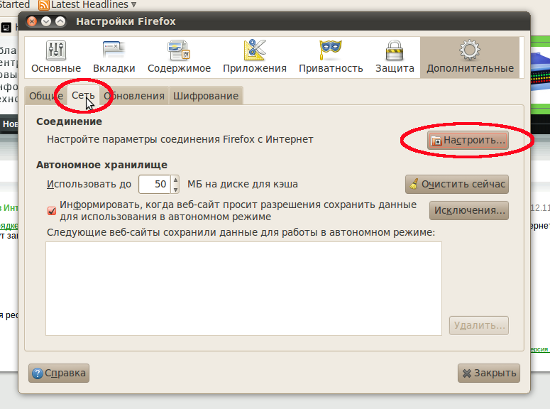The image size is (550, 409).
Task: Open the Вкладки preferences section
Action: coord(114,57)
